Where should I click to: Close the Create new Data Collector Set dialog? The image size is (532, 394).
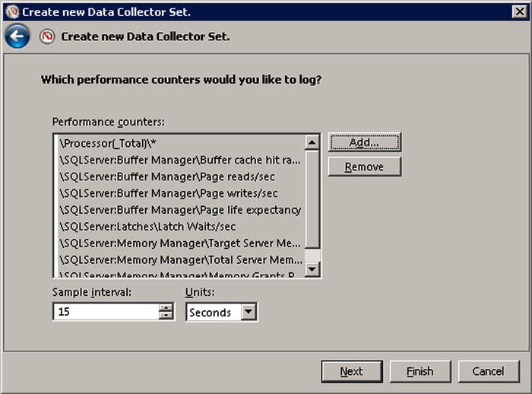point(519,12)
